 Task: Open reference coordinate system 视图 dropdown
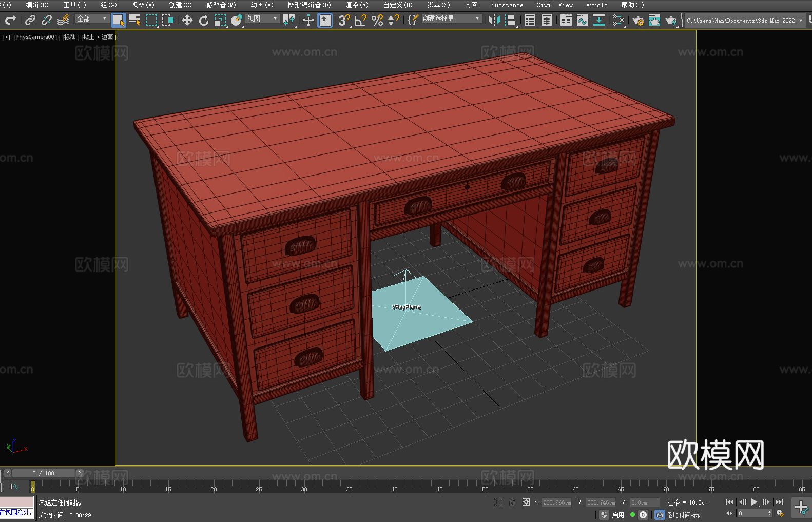262,18
